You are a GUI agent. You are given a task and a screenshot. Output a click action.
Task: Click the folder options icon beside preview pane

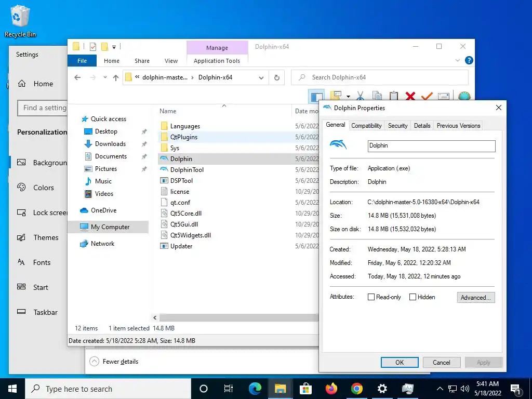[x=336, y=96]
